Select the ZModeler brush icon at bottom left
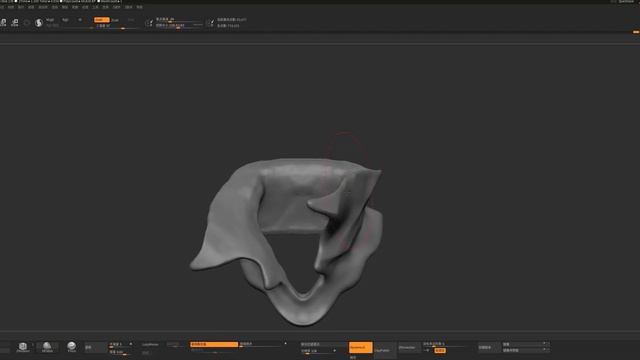 pos(23,347)
